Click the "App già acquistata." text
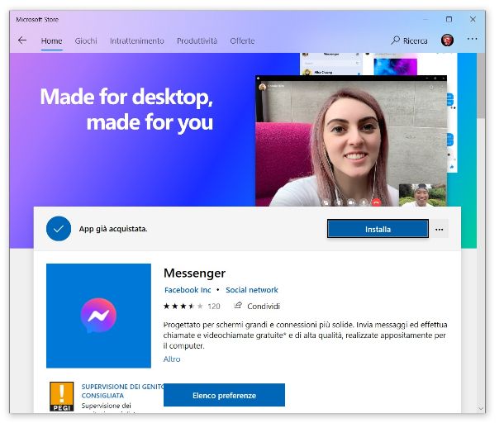504x428 pixels. point(113,229)
